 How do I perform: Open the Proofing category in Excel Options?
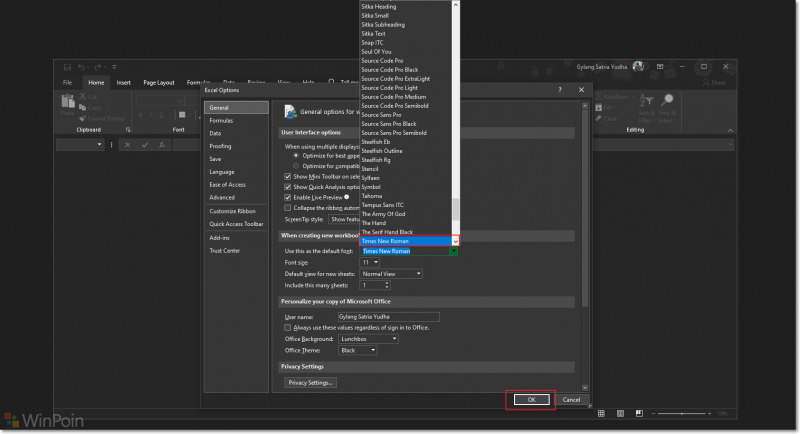236,146
